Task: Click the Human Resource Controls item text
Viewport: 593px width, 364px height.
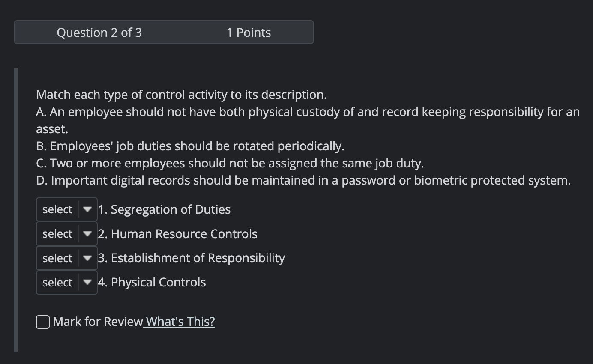Action: (x=177, y=234)
